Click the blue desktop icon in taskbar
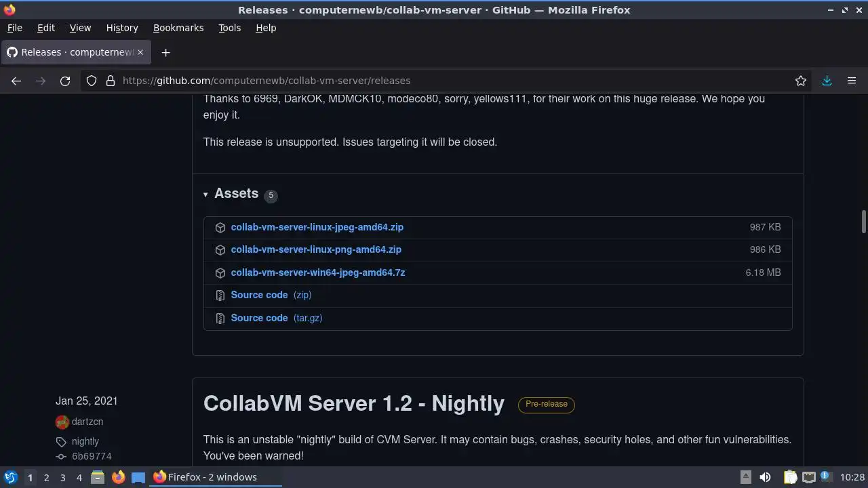The width and height of the screenshot is (868, 488). point(138,477)
